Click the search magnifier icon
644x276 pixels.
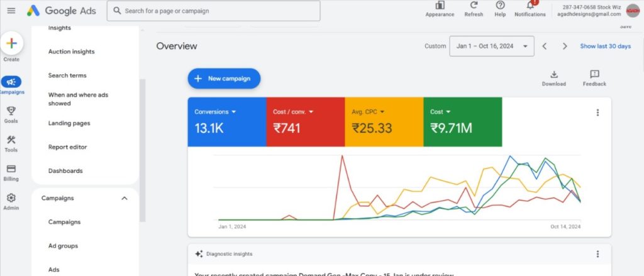click(117, 11)
